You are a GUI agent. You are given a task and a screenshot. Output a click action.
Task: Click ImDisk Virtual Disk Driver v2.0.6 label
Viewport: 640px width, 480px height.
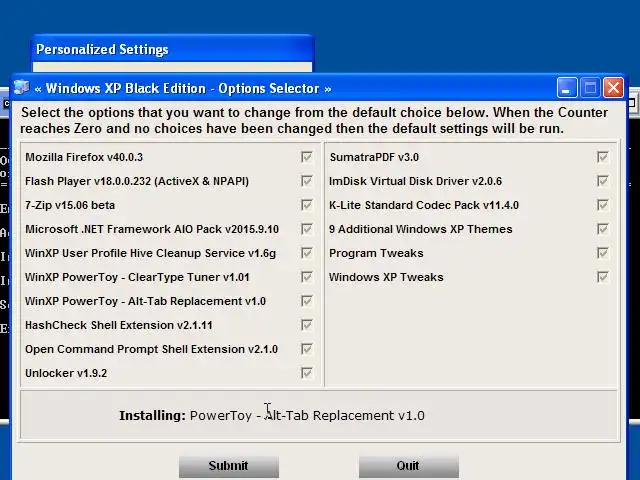[416, 181]
